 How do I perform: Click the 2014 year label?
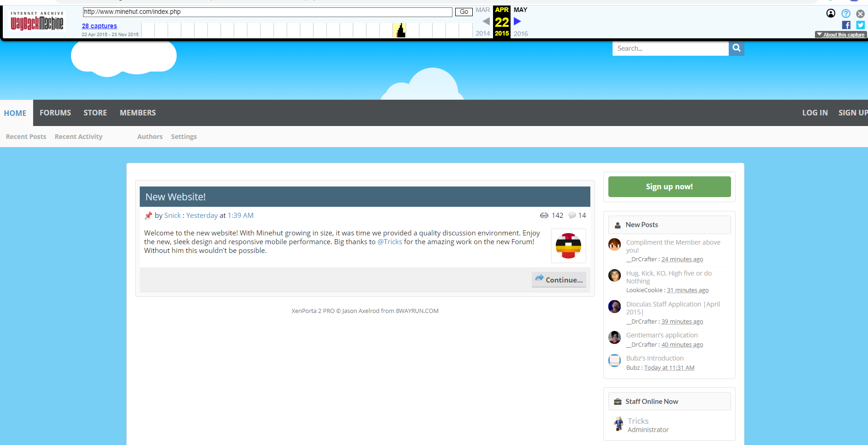click(x=483, y=33)
